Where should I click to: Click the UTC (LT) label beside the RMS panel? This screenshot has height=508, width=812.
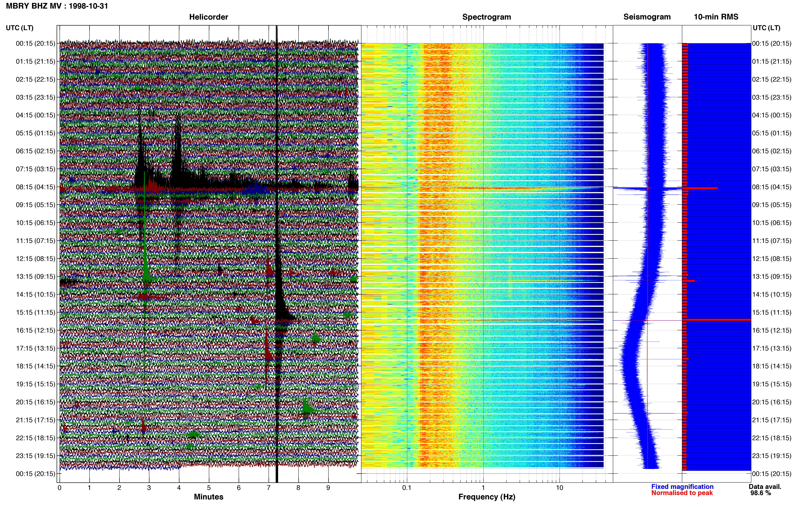point(766,28)
